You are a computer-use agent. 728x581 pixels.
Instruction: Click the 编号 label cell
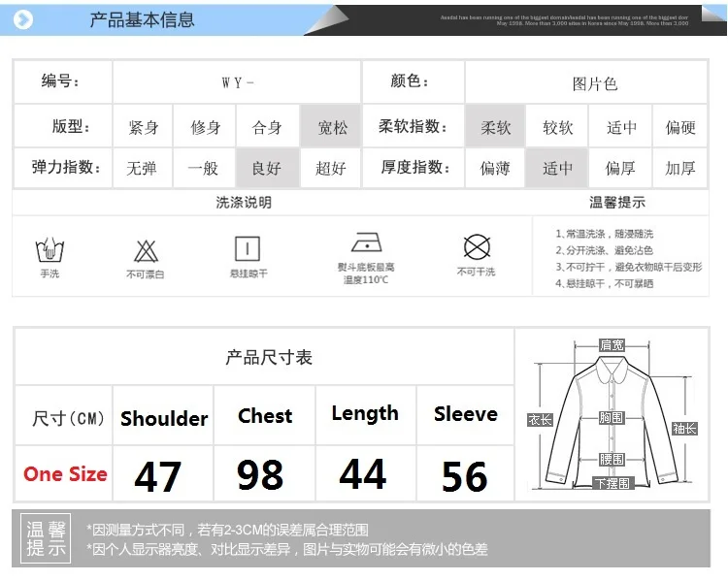pos(62,81)
